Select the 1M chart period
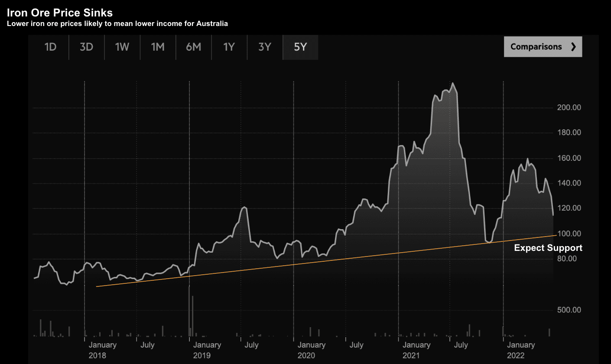The width and height of the screenshot is (611, 364). pos(158,47)
